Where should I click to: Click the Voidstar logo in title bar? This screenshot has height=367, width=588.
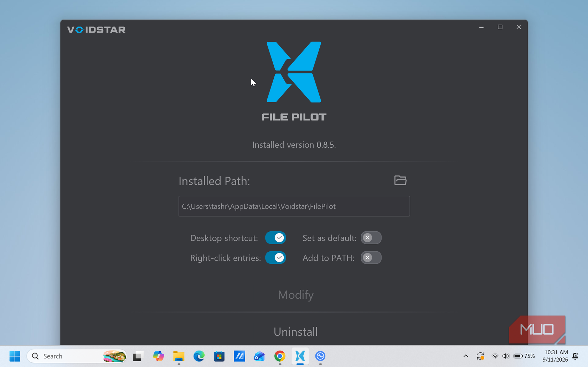(x=96, y=30)
